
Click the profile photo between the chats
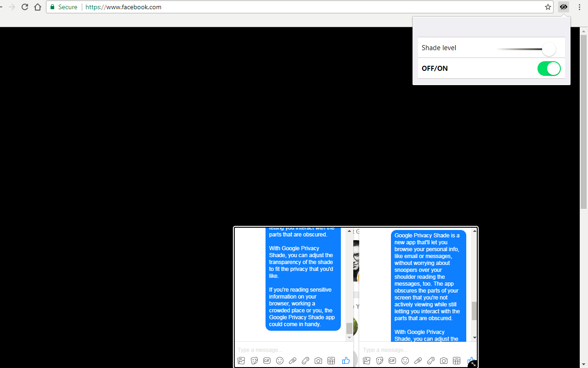[356, 261]
